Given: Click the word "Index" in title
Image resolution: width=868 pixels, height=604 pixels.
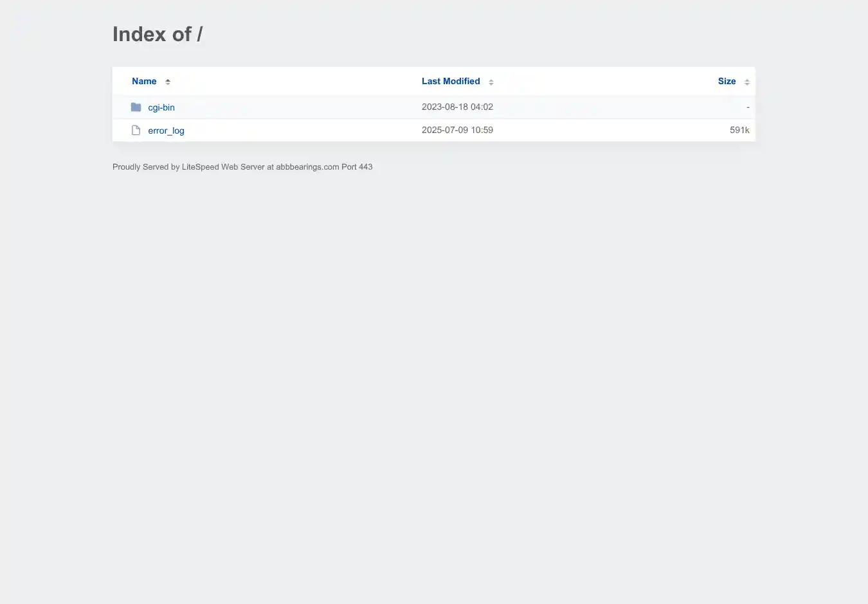Looking at the screenshot, I should (x=140, y=34).
